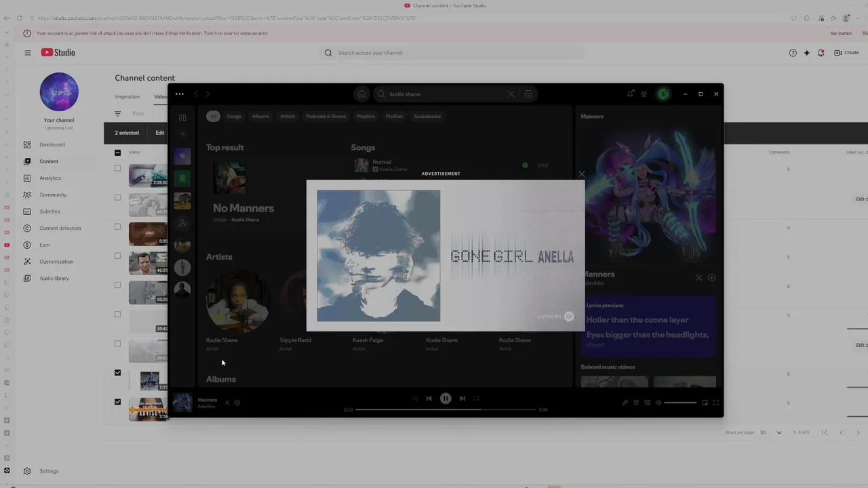Image resolution: width=868 pixels, height=488 pixels.
Task: Click the create plus icon in Spotify sidebar
Action: point(182,134)
